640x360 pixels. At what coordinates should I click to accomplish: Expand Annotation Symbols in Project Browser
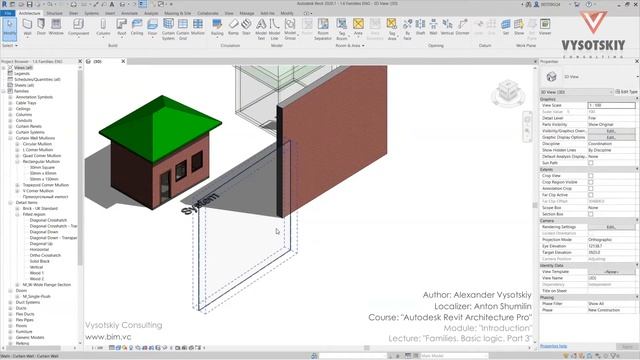(10, 97)
